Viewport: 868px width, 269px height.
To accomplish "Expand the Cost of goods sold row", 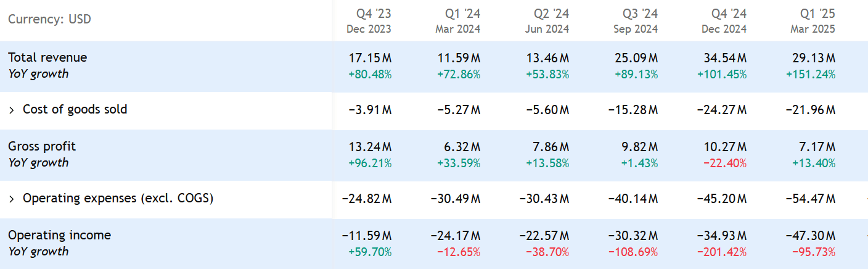I will pos(12,110).
